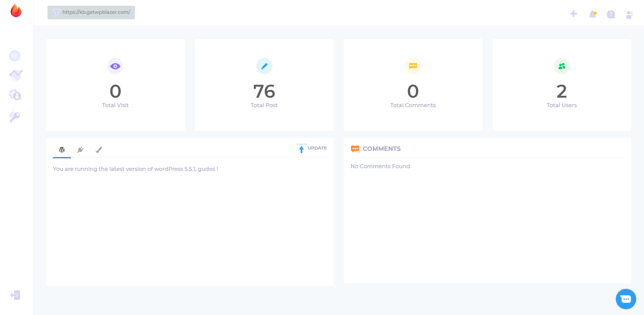This screenshot has width=644, height=315.
Task: Open the key tools sidebar icon
Action: (x=15, y=116)
